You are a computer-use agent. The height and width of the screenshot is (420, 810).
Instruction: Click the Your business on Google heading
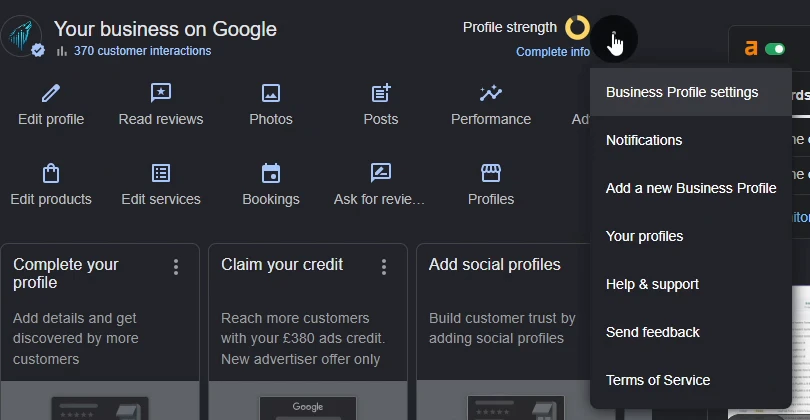[x=165, y=29]
